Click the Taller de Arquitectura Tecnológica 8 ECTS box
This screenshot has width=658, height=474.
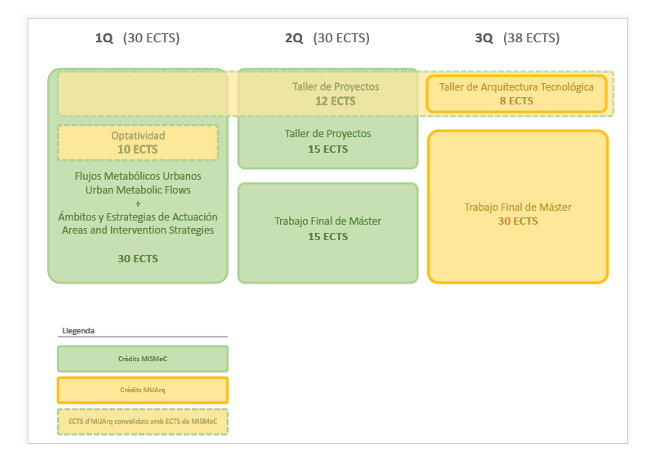point(516,93)
